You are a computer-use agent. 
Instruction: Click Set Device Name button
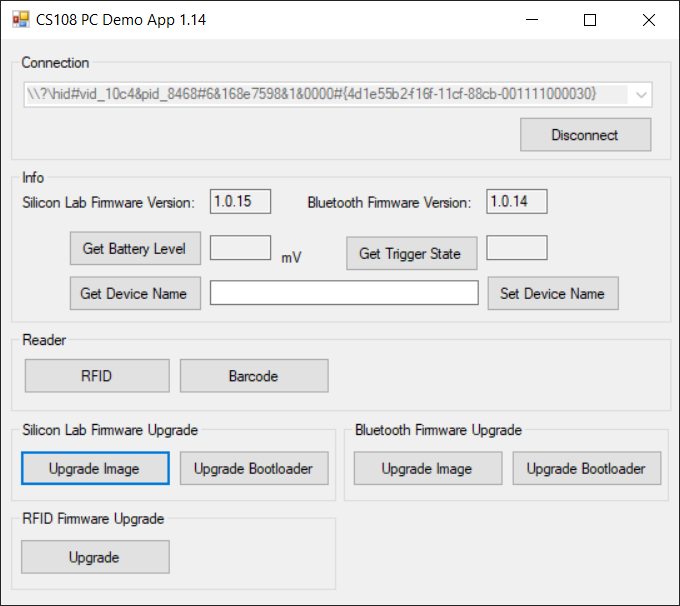[553, 294]
